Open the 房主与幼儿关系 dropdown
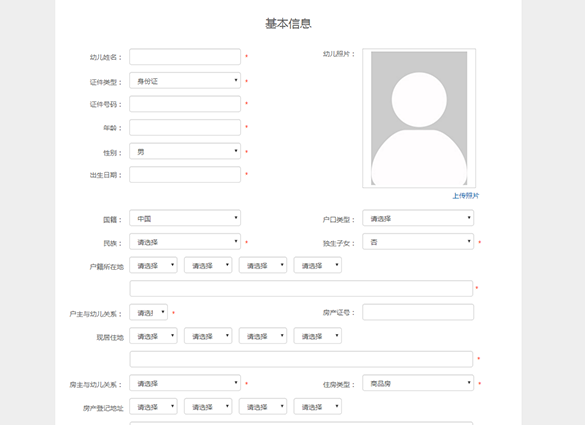 pyautogui.click(x=185, y=383)
